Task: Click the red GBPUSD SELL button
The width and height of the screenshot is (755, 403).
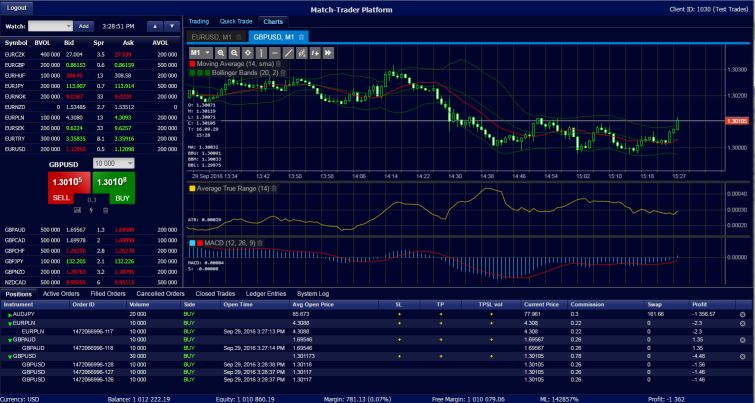Action: point(69,188)
